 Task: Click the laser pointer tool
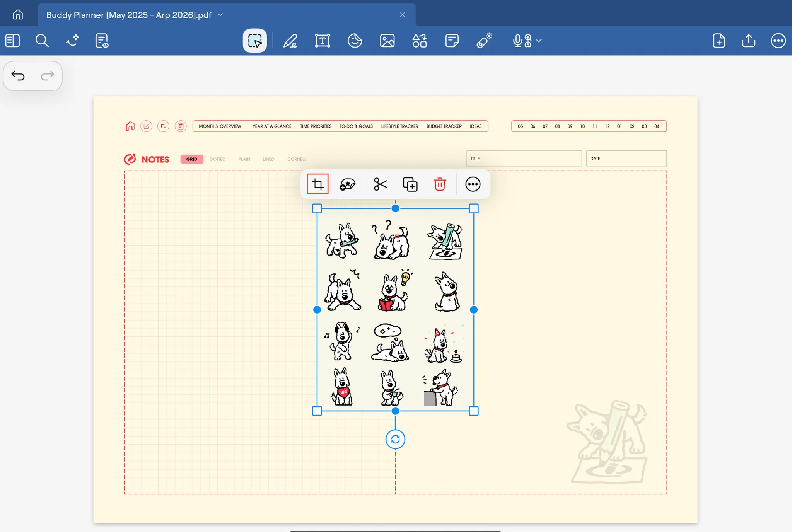[484, 41]
